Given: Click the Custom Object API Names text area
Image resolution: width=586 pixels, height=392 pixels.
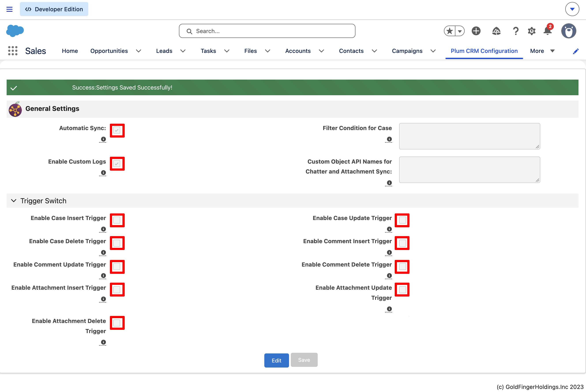Looking at the screenshot, I should [x=470, y=170].
